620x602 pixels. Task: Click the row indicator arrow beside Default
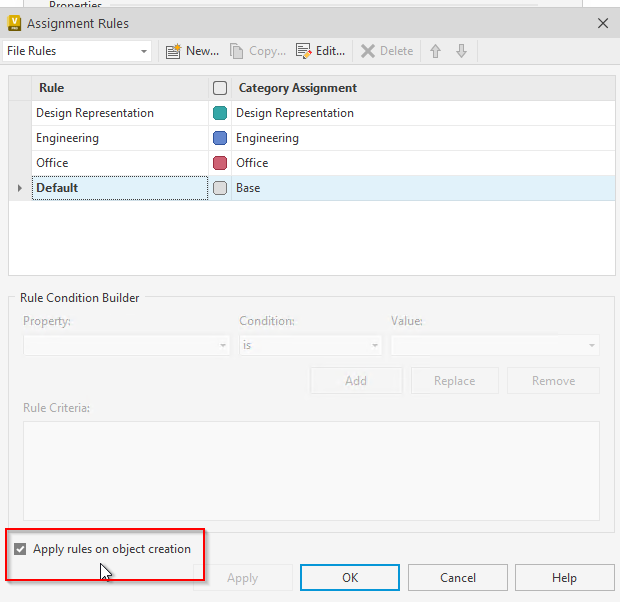(x=20, y=188)
